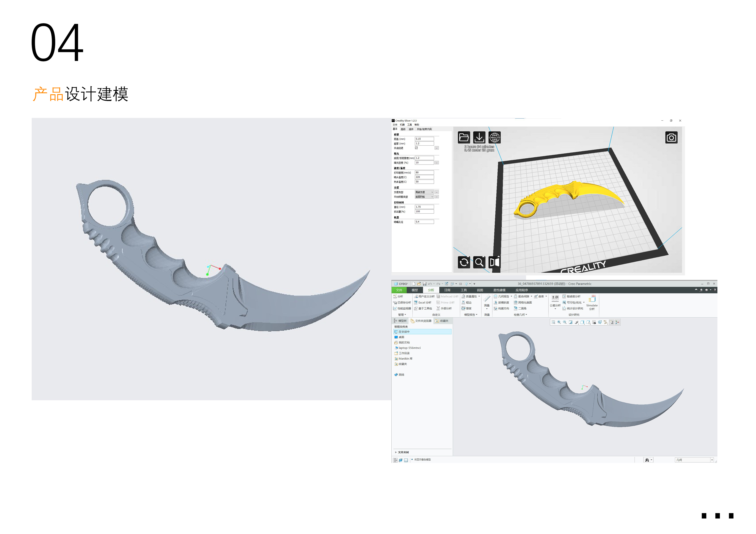Switch to the 高级 tab in Creality Slicer
This screenshot has width=756, height=534.
pos(404,129)
